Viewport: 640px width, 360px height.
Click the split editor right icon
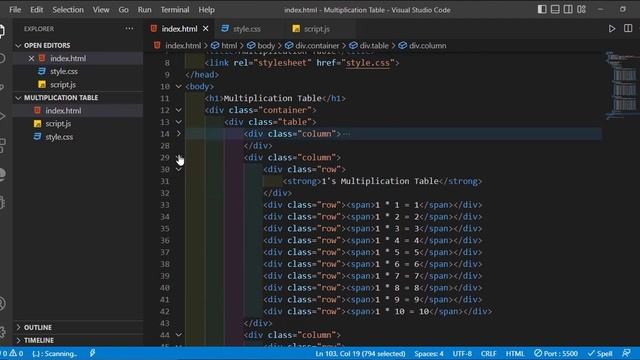(x=628, y=29)
